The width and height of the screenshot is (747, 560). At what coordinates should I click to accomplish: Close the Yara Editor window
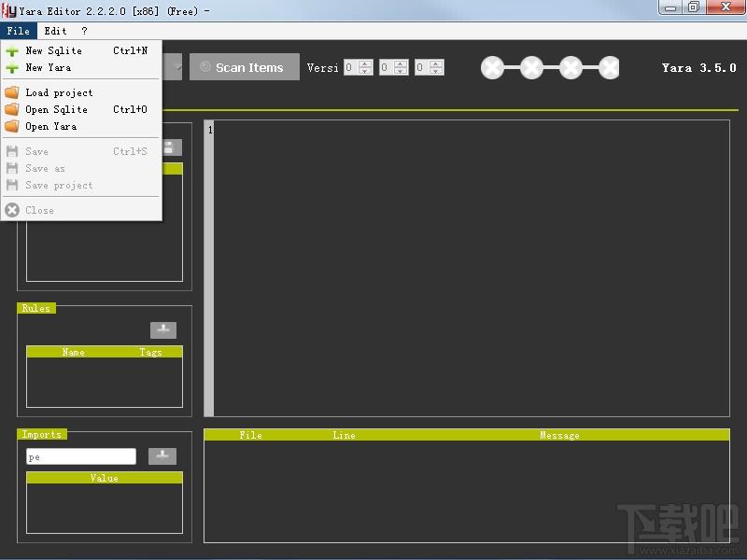coord(726,7)
